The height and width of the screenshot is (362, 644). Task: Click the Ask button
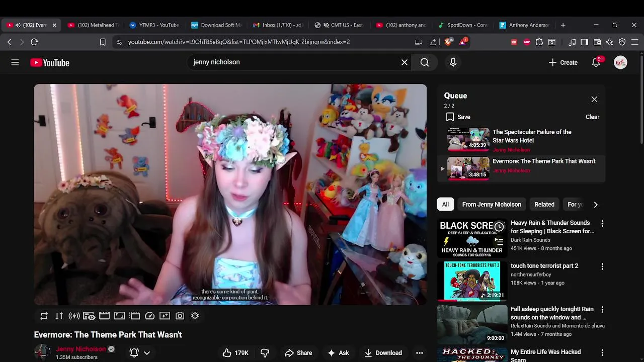click(x=338, y=353)
